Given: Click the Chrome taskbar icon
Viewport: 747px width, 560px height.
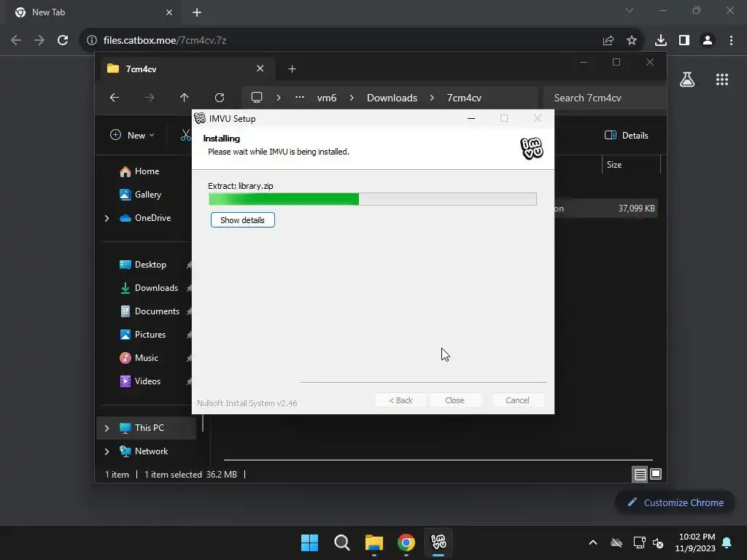Looking at the screenshot, I should point(406,542).
